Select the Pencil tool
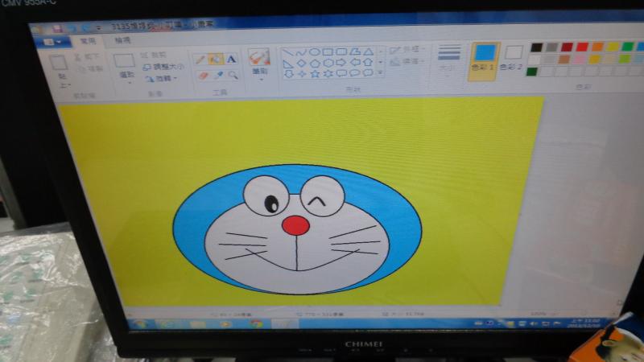Image resolution: width=644 pixels, height=362 pixels. pos(200,60)
